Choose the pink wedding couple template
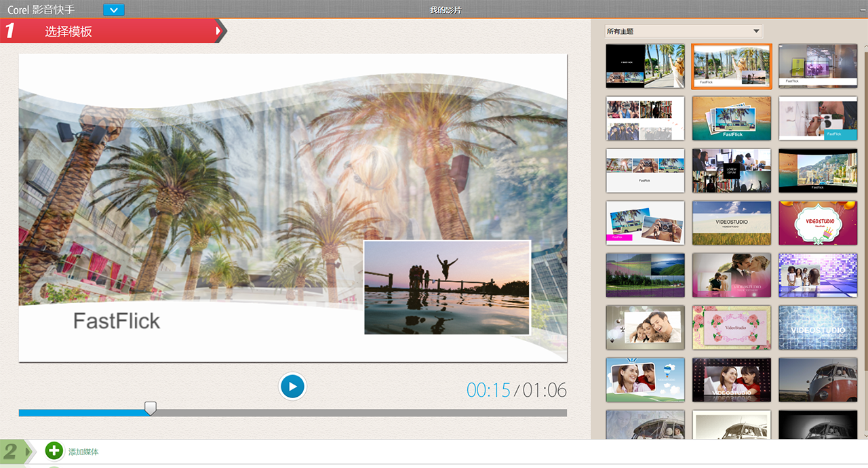Image resolution: width=868 pixels, height=468 pixels. point(732,275)
